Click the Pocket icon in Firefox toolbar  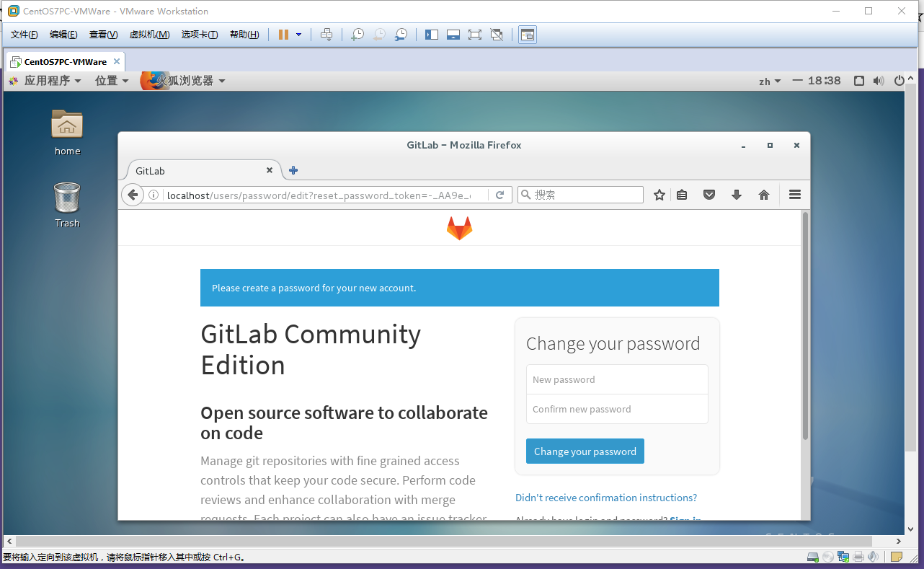pos(709,195)
